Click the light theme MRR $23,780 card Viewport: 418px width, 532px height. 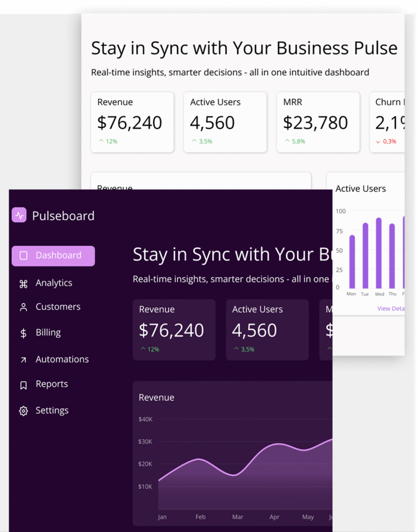point(318,123)
